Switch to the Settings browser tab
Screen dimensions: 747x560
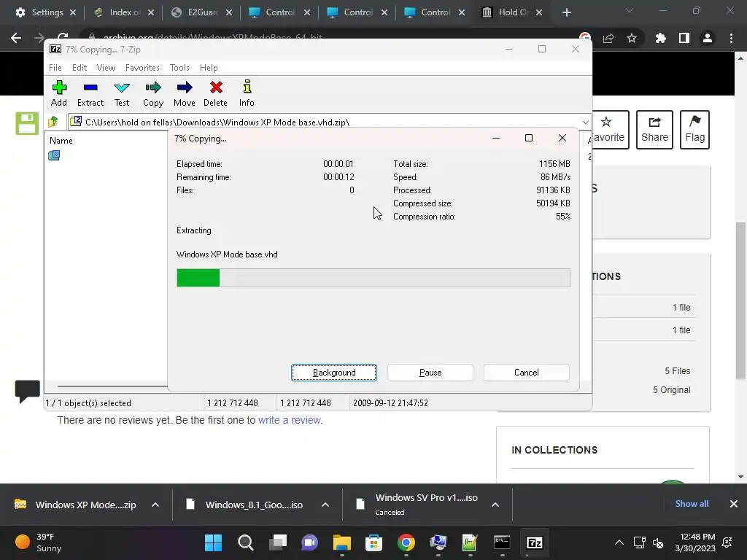(x=45, y=12)
